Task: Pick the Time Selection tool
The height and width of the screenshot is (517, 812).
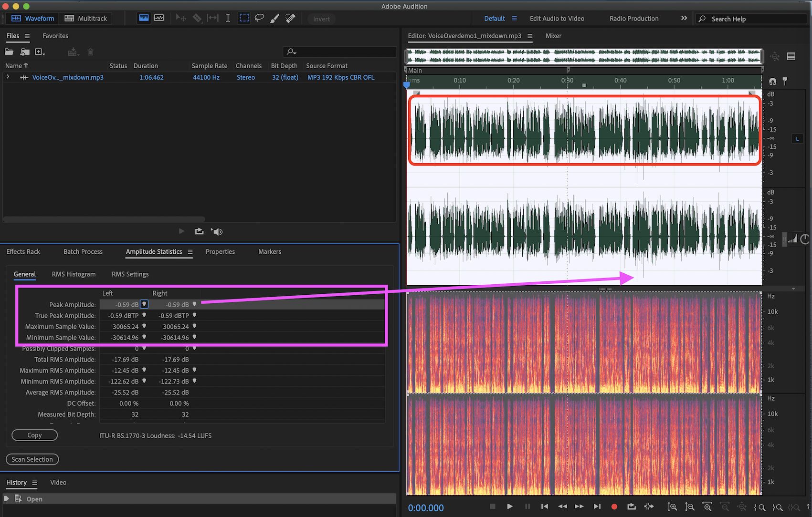Action: pos(228,18)
